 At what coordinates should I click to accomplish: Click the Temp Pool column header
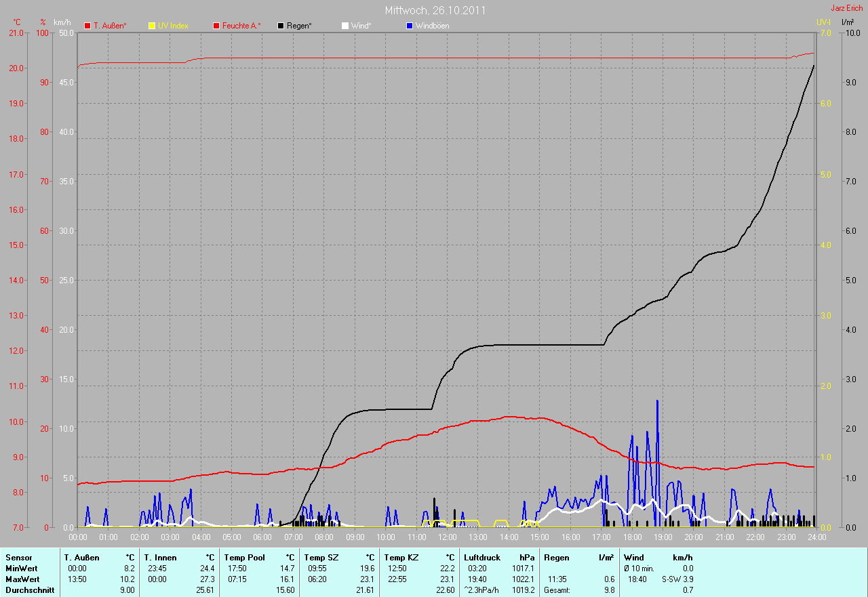coord(244,557)
